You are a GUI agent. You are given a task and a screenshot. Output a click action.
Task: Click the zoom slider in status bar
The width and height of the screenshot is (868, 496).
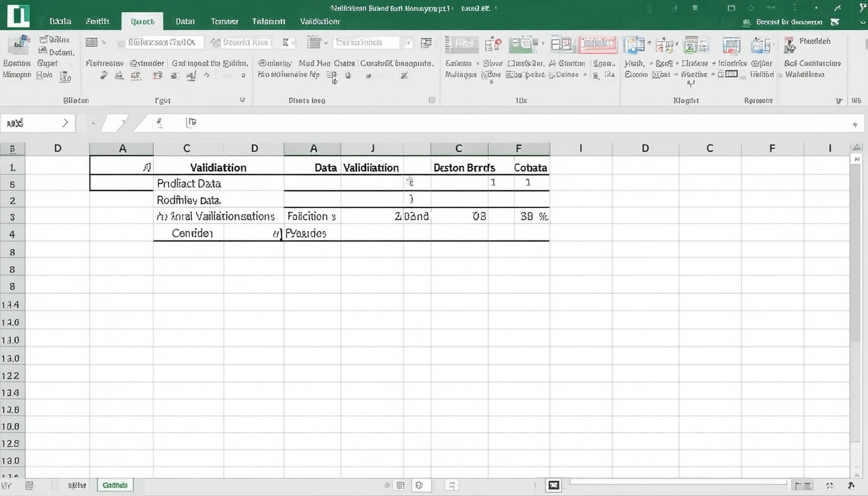[x=678, y=482]
